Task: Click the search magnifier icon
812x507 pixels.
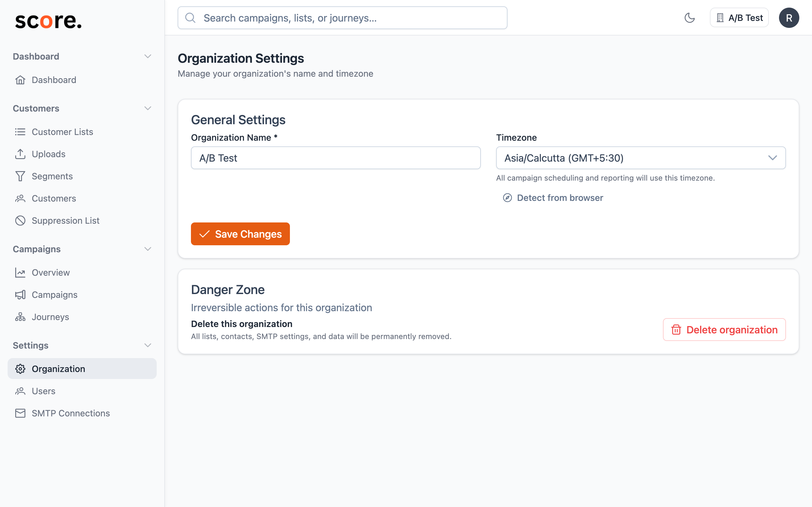Action: 191,17
